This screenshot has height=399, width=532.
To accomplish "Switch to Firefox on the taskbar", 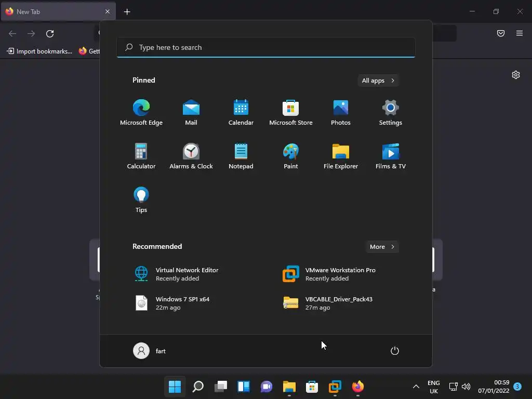I will coord(357,387).
